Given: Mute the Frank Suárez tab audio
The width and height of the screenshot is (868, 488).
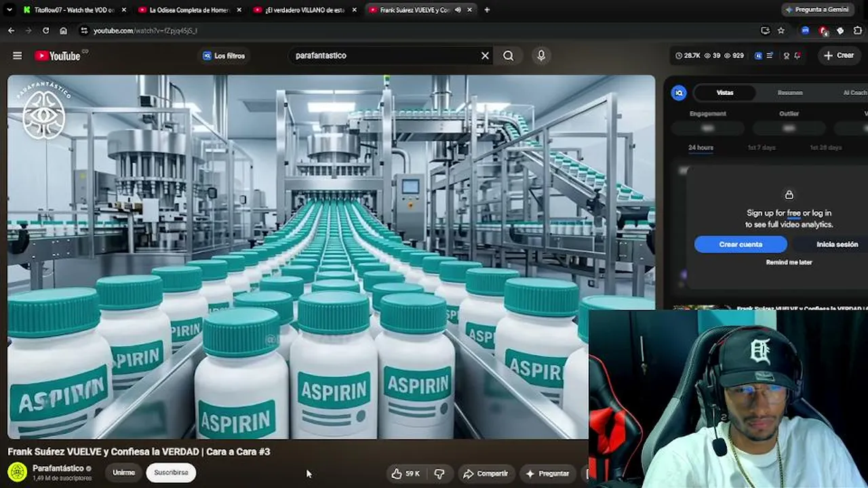Looking at the screenshot, I should (457, 10).
